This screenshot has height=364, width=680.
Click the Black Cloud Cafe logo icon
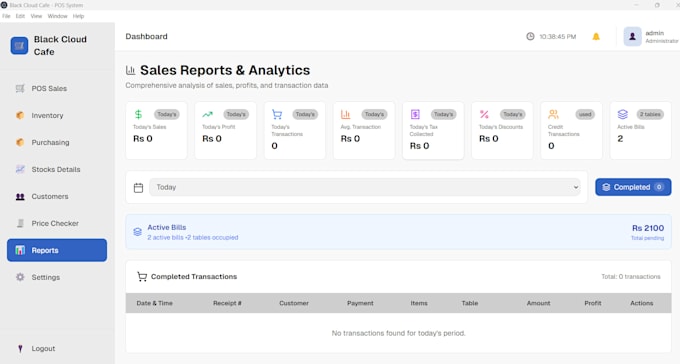(x=19, y=46)
